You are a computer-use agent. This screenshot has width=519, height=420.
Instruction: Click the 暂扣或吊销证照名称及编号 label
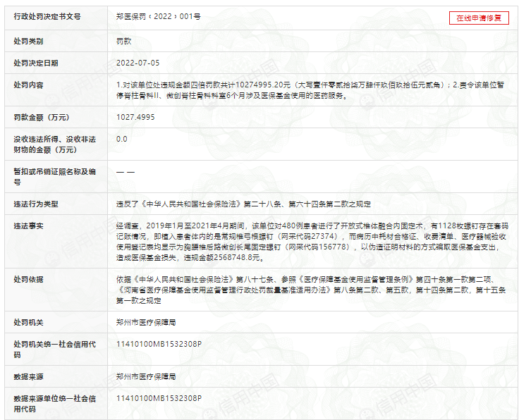tap(54, 176)
